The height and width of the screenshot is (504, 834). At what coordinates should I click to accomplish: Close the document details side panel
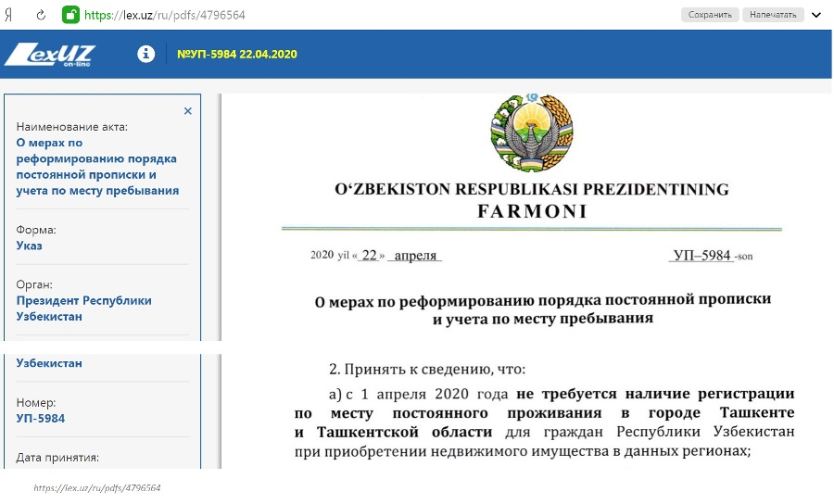pos(187,110)
